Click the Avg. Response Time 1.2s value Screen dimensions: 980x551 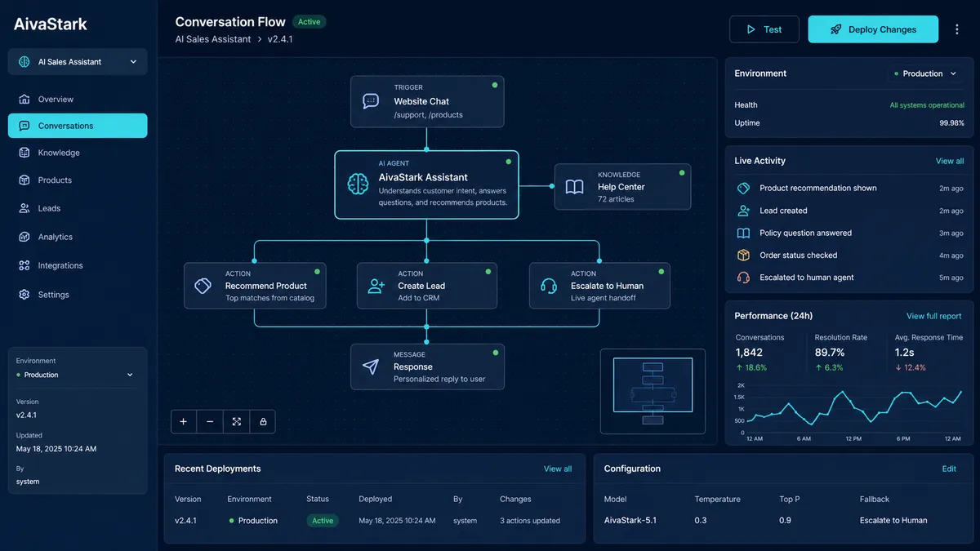tap(904, 353)
